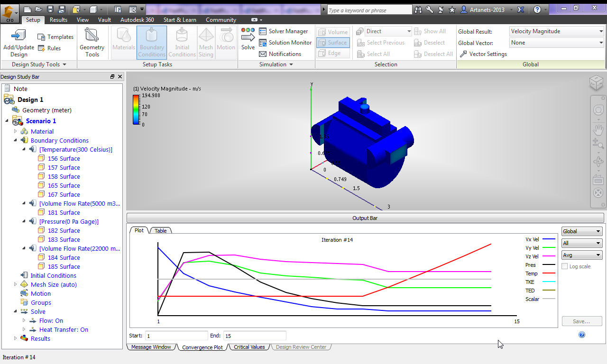Screen dimensions: 607x364
Task: Open the CFD application menu button
Action: pos(9,13)
